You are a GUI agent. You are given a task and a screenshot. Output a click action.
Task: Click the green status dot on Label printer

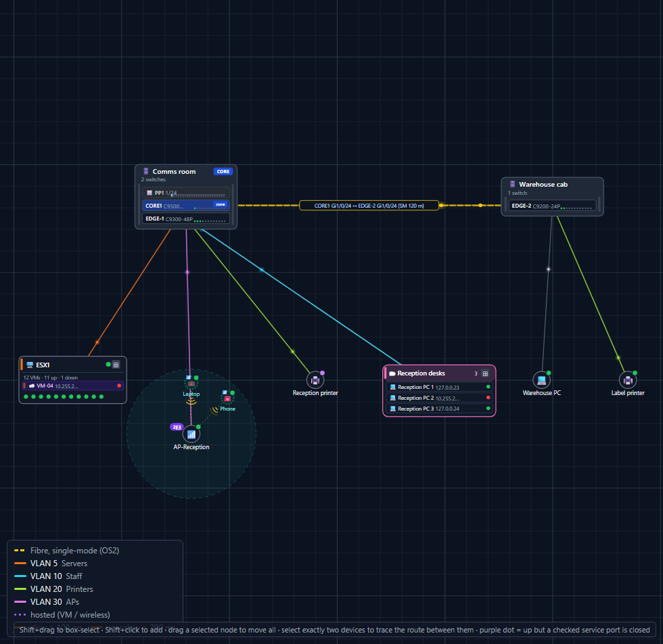635,373
